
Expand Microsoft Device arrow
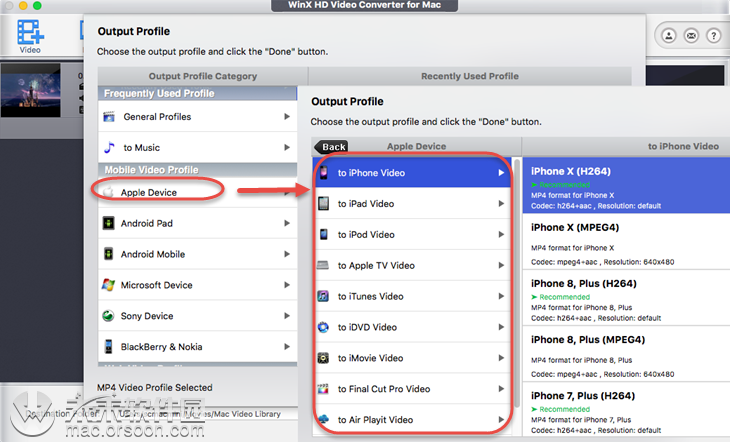pos(287,285)
